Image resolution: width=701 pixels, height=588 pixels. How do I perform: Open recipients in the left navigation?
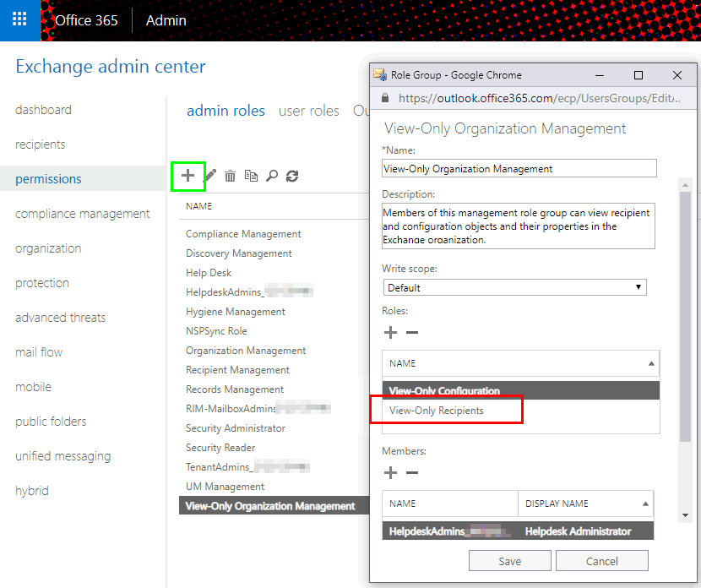(x=41, y=144)
